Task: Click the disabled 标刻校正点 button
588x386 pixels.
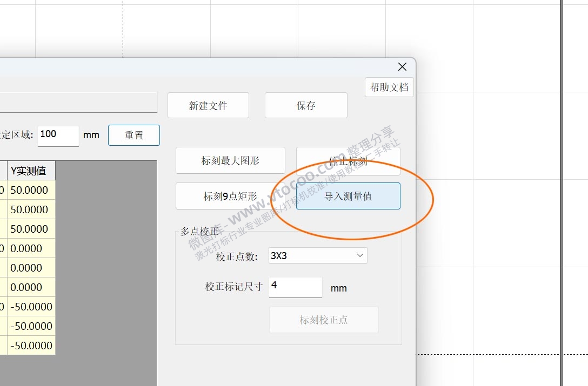Action: [324, 320]
